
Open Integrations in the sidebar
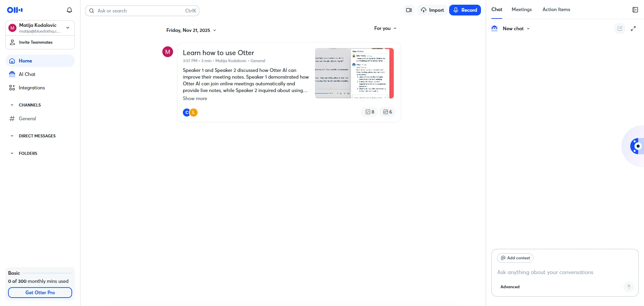[40, 88]
